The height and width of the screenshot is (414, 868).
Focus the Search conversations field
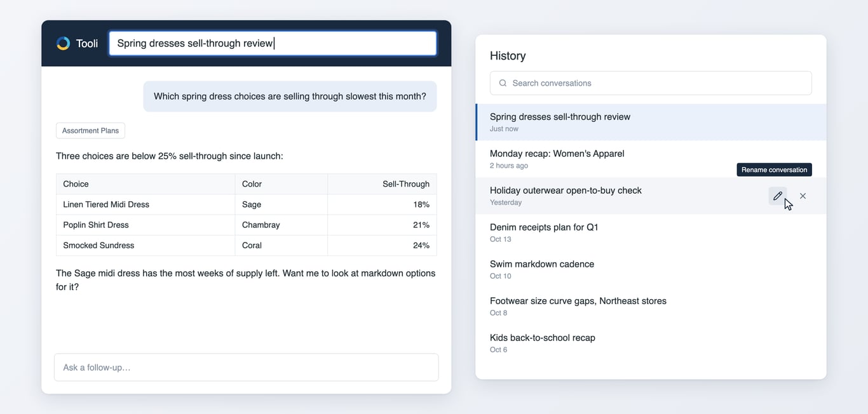[x=651, y=83]
